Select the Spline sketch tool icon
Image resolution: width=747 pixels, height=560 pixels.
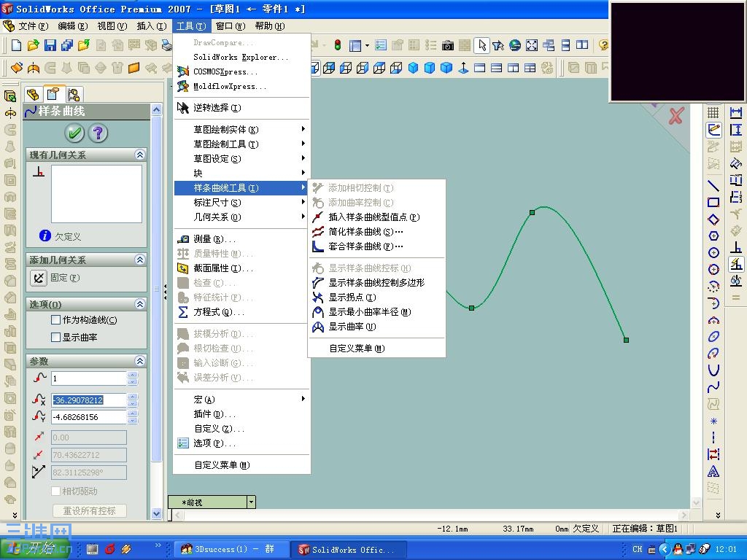point(713,387)
